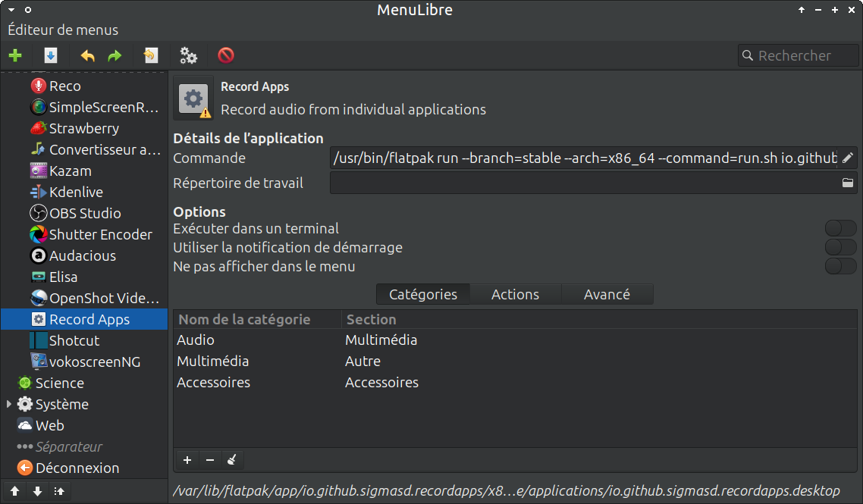Select Strawberry in the launcher list

84,128
